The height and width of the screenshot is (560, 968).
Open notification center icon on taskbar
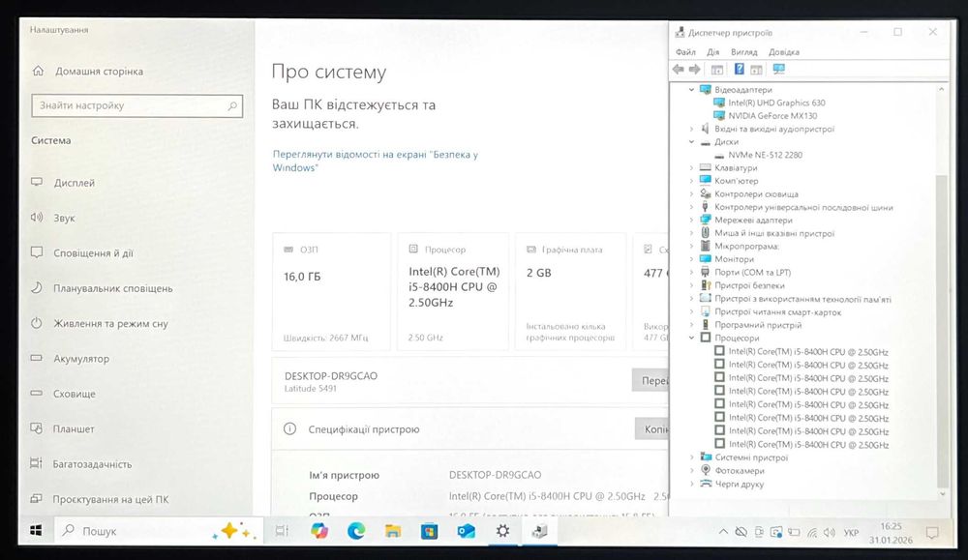click(x=932, y=532)
